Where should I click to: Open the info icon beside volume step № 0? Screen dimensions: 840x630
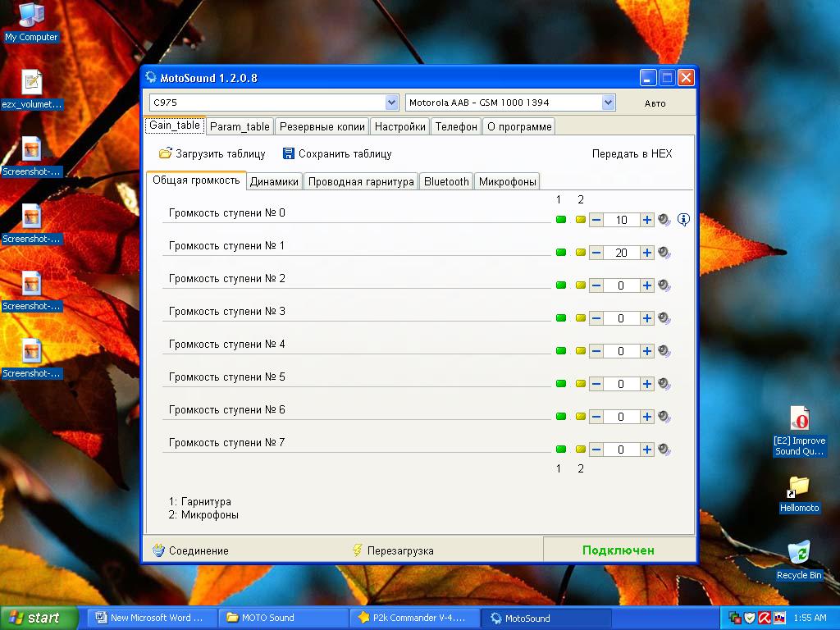pyautogui.click(x=683, y=219)
